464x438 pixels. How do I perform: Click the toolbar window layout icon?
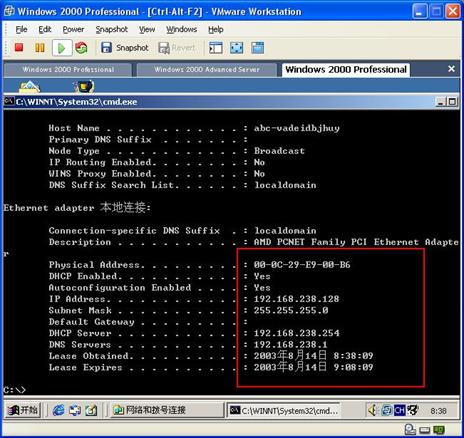[x=216, y=48]
